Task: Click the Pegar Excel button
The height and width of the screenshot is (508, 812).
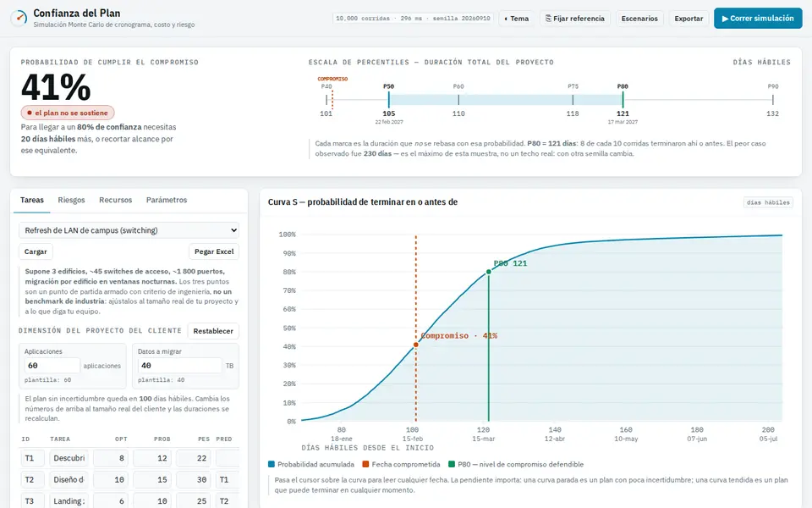Action: coord(214,252)
